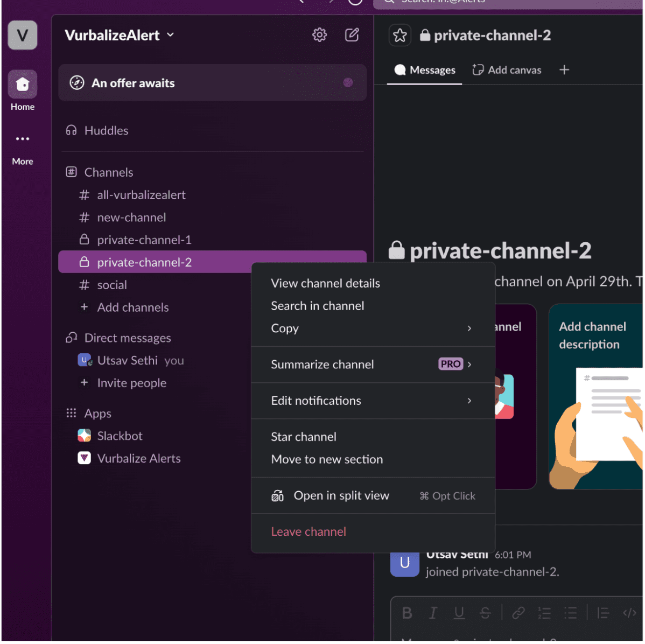The height and width of the screenshot is (644, 645).
Task: Click the Huddles headphones item
Action: pyautogui.click(x=97, y=130)
